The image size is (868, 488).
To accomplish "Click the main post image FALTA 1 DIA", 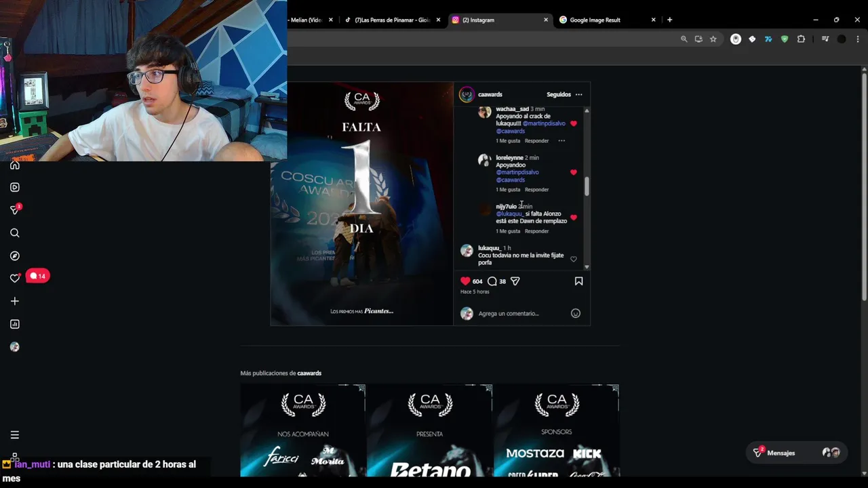I will click(x=362, y=203).
